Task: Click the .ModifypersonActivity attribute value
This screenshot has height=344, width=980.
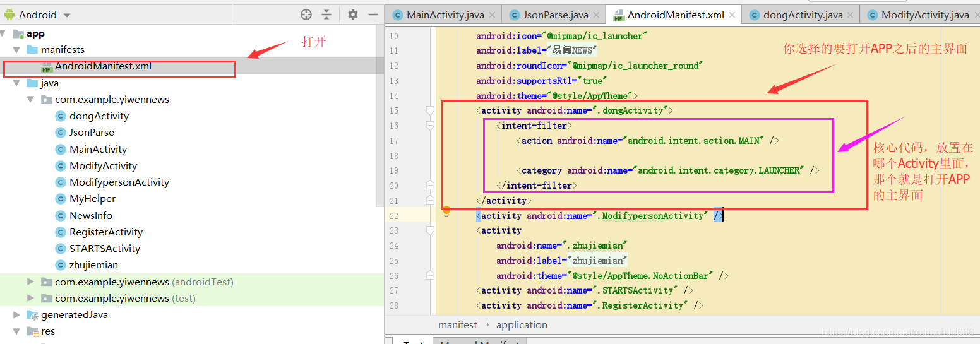Action: tap(652, 216)
